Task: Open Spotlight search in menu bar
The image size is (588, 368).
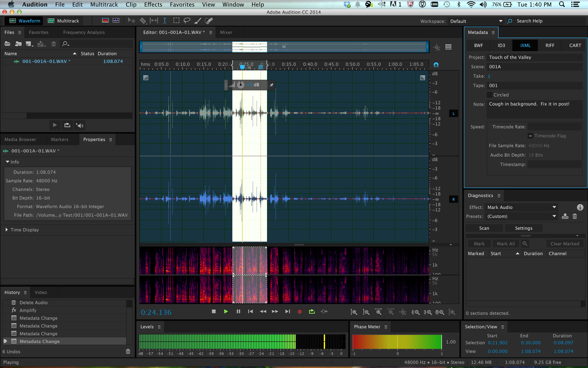Action: (x=562, y=4)
